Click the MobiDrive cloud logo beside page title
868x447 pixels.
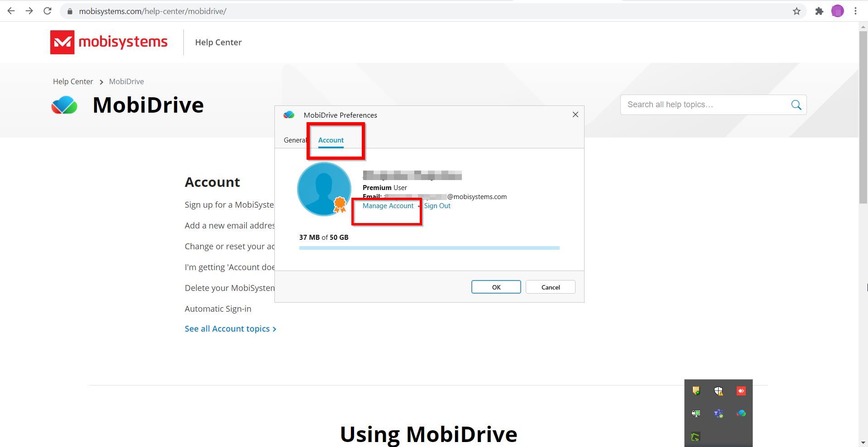[x=64, y=105]
